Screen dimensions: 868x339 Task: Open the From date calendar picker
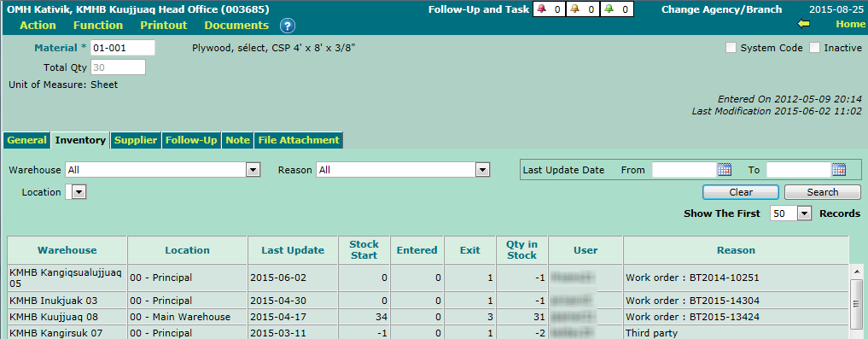(725, 170)
